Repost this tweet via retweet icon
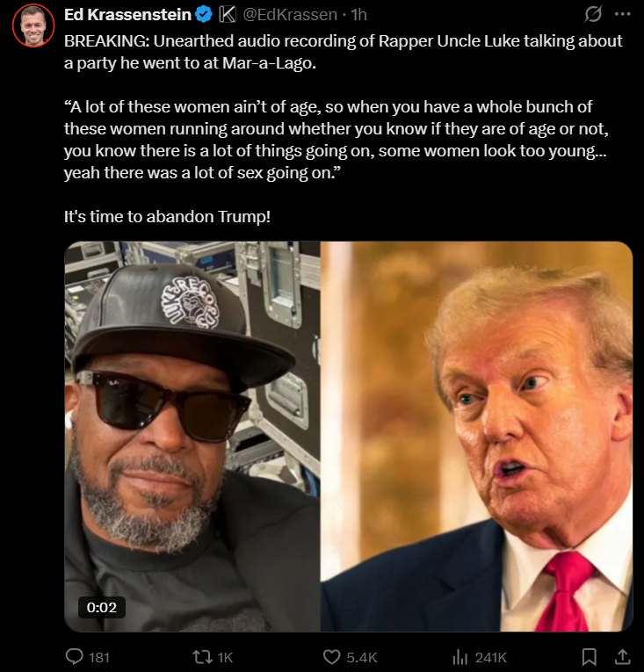This screenshot has height=672, width=644. (x=201, y=656)
